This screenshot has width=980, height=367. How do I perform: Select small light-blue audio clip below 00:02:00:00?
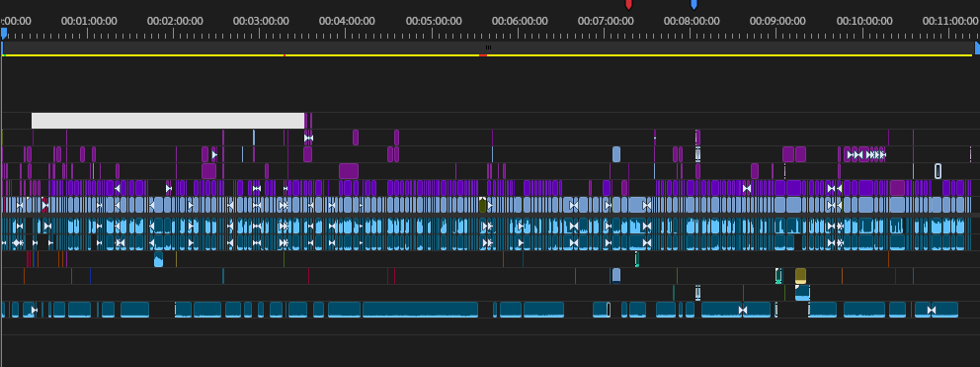(x=158, y=258)
